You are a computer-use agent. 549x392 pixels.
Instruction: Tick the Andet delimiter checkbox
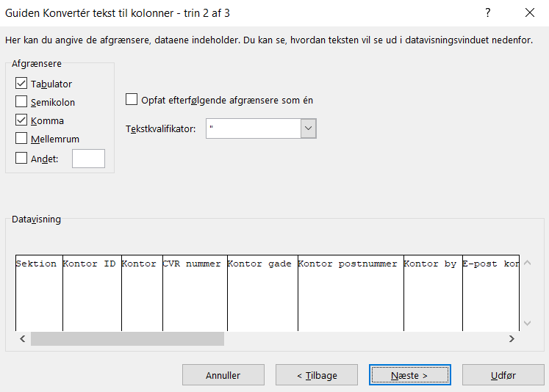pos(21,158)
